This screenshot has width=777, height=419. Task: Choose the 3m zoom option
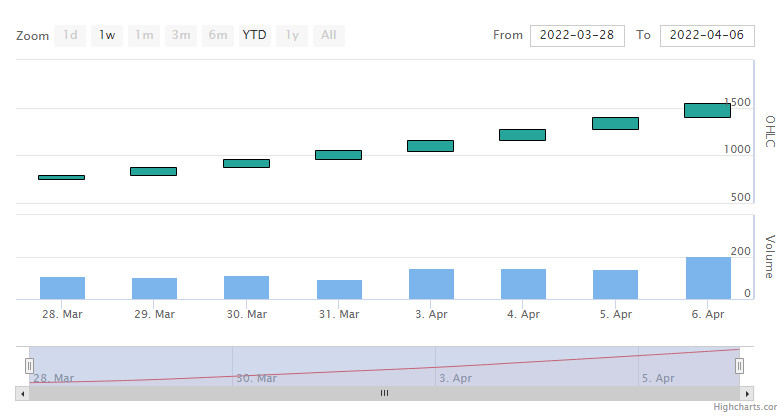(x=181, y=36)
